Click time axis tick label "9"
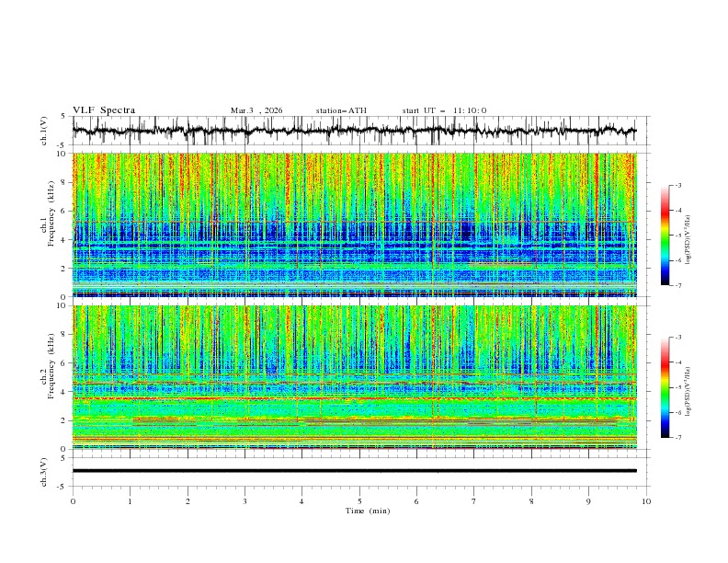 tap(588, 501)
